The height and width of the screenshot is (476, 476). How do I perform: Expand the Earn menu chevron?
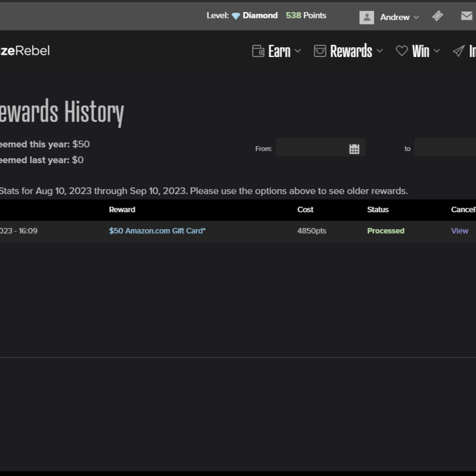298,51
